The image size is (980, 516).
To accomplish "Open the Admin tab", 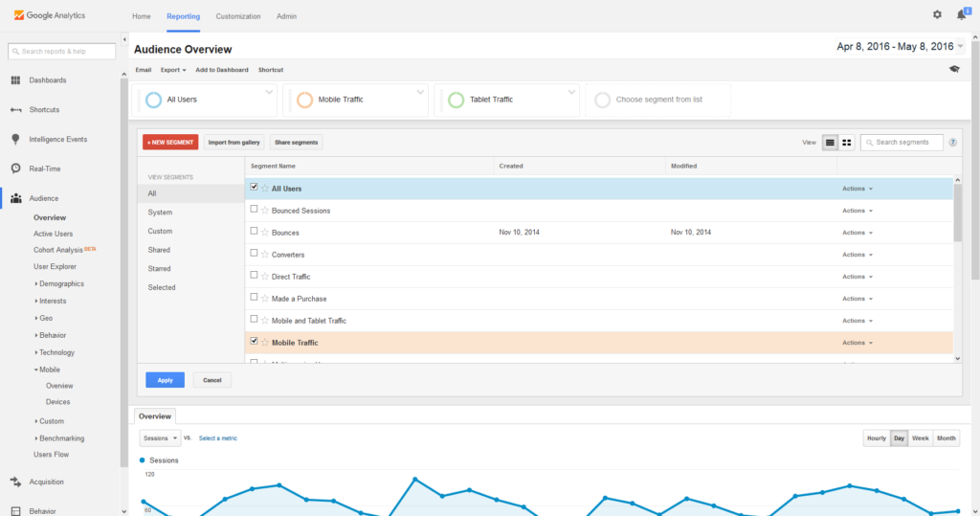I will (x=286, y=16).
